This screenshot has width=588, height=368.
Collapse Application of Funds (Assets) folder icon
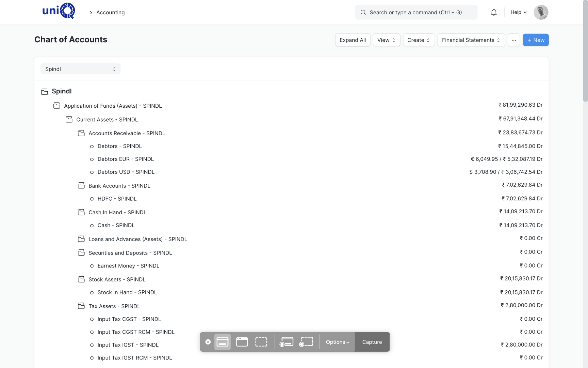click(x=57, y=106)
